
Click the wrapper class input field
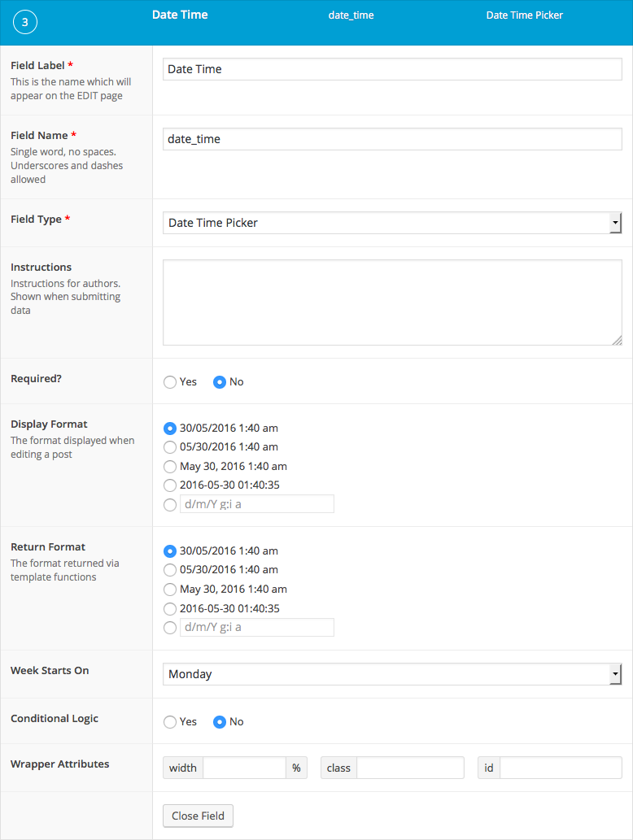pyautogui.click(x=410, y=768)
